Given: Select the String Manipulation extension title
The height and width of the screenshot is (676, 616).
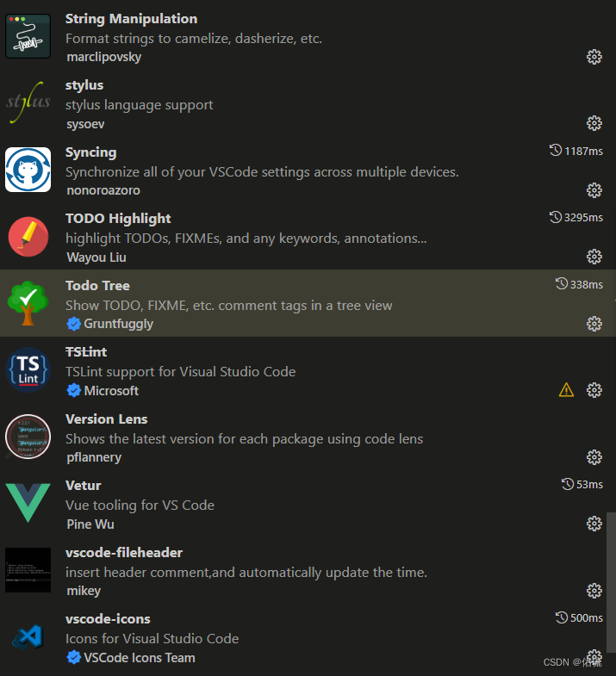Looking at the screenshot, I should 131,19.
